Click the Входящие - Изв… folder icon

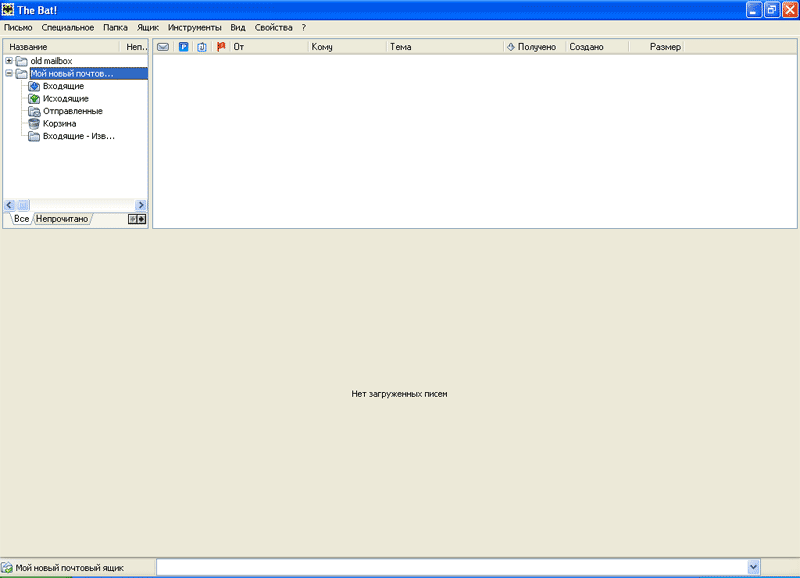pyautogui.click(x=34, y=136)
